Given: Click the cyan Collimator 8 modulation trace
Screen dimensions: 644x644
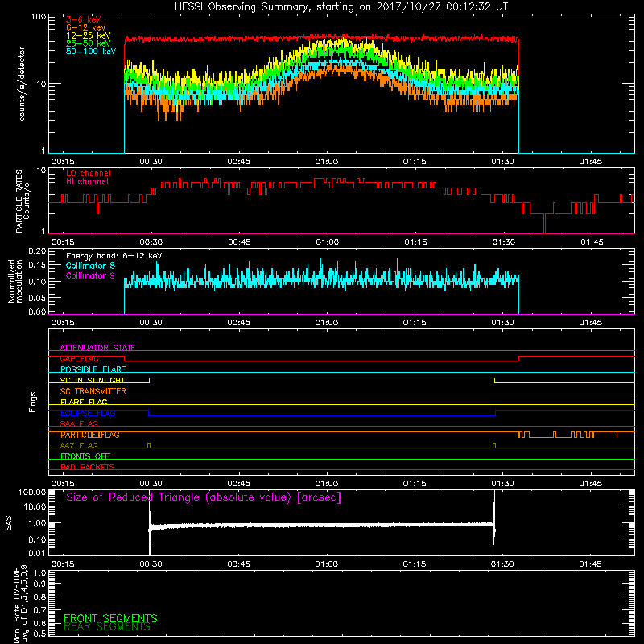Looking at the screenshot, I should (x=321, y=279).
